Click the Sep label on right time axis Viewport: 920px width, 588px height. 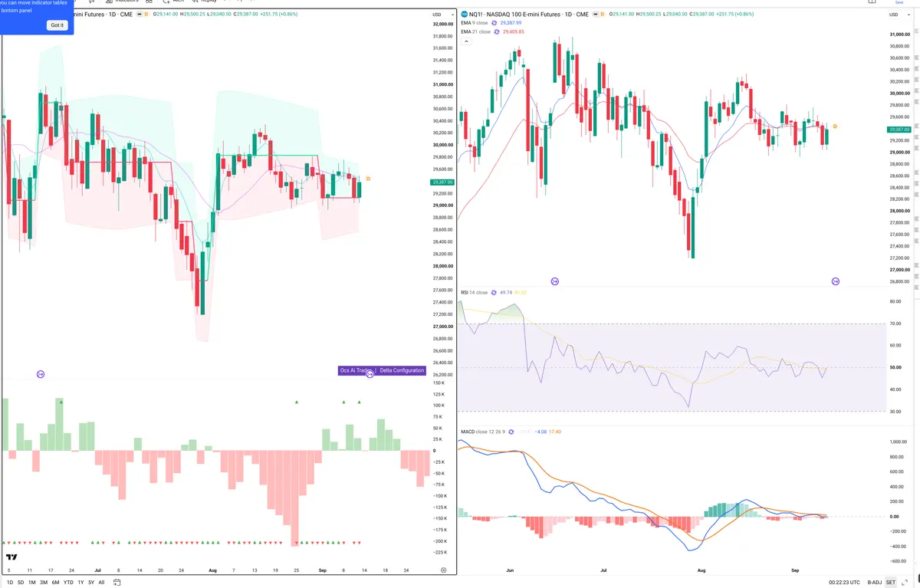tap(795, 570)
